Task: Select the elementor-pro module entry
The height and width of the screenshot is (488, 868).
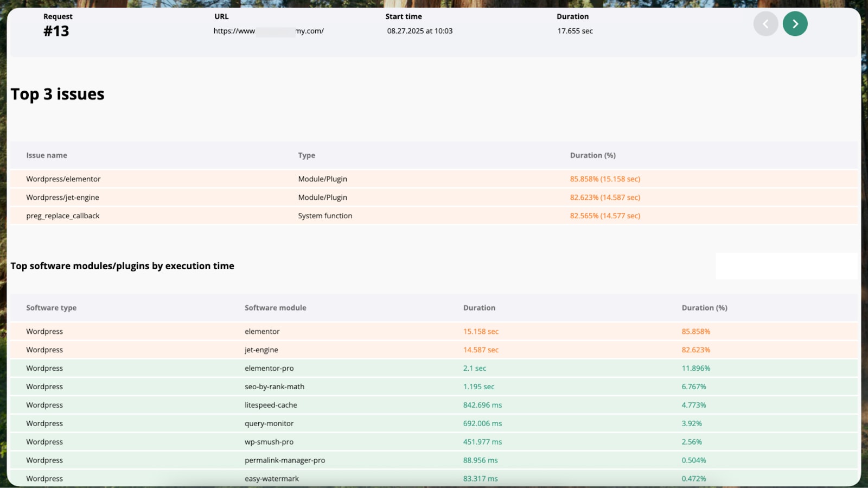Action: 269,369
